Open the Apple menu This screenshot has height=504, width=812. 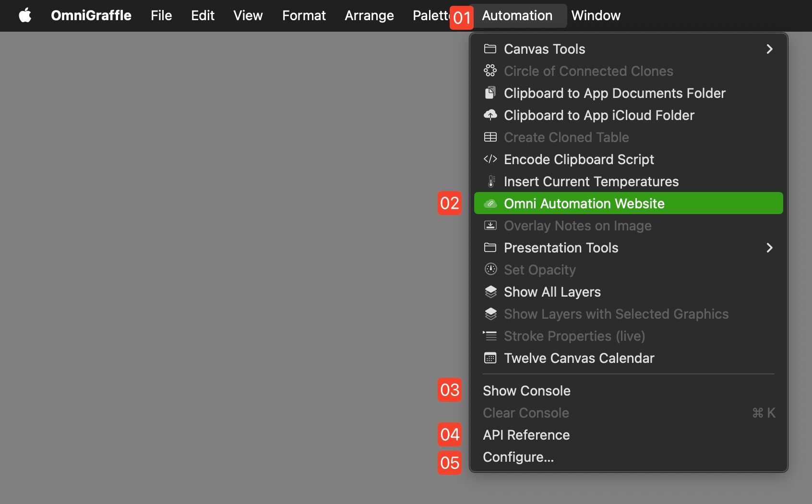pyautogui.click(x=25, y=15)
